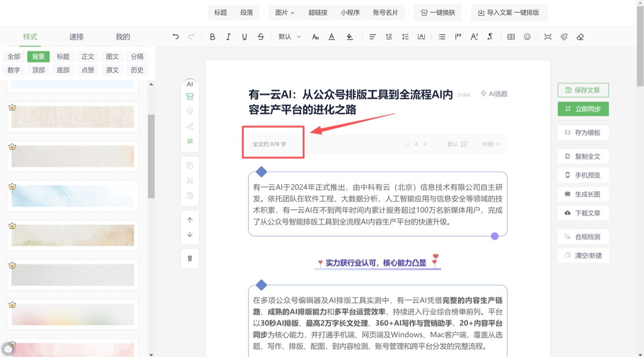Click the eraser clear-formatting icon
644x357 pixels.
click(580, 37)
